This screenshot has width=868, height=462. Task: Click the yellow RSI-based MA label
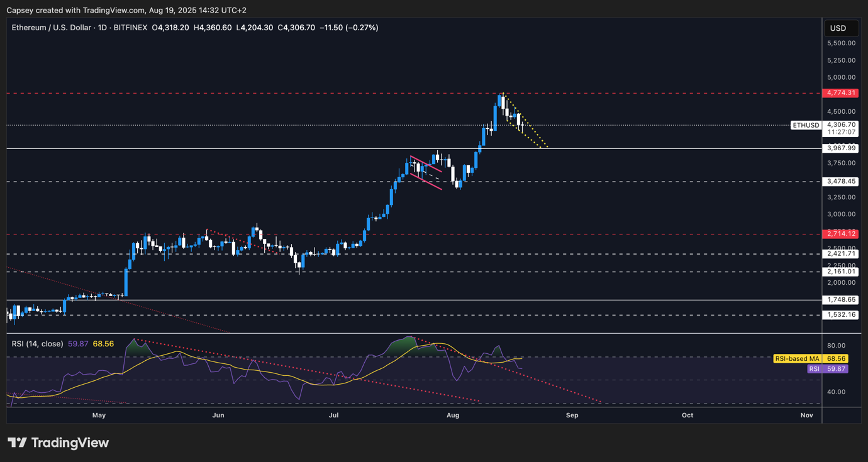click(x=796, y=359)
